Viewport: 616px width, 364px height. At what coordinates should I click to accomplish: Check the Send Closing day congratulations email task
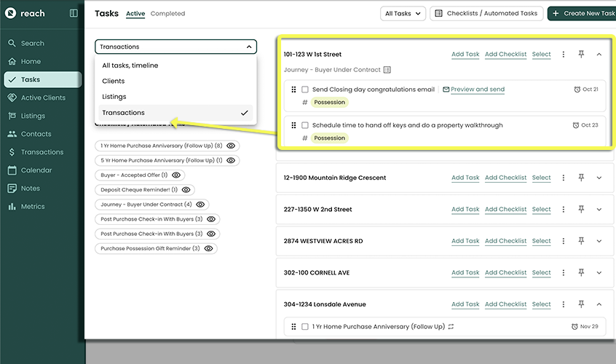click(x=305, y=90)
